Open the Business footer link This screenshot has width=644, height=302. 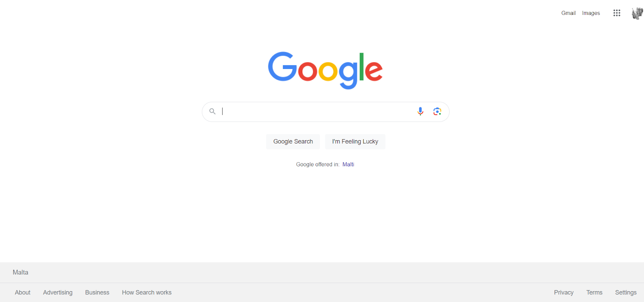click(97, 292)
